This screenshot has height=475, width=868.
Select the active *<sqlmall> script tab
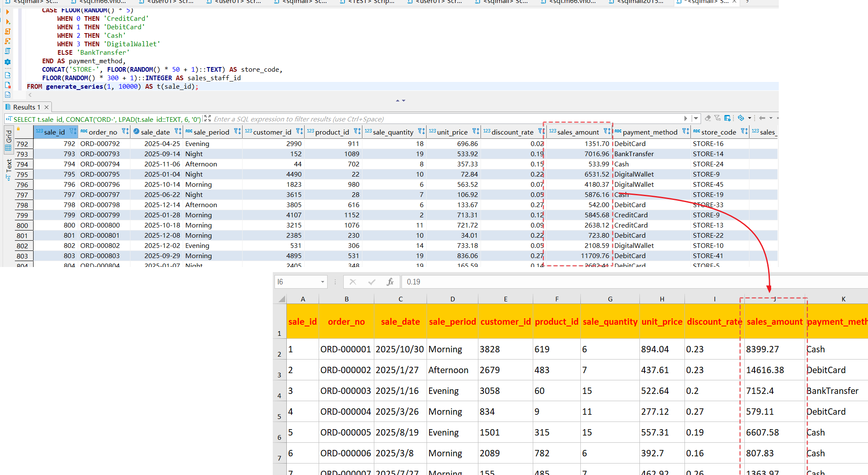pyautogui.click(x=707, y=2)
